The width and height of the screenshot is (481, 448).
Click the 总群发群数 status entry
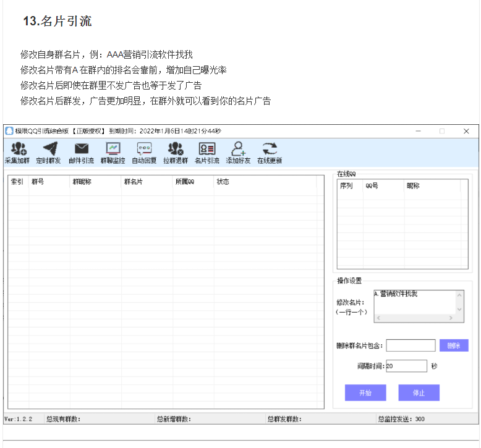(284, 419)
